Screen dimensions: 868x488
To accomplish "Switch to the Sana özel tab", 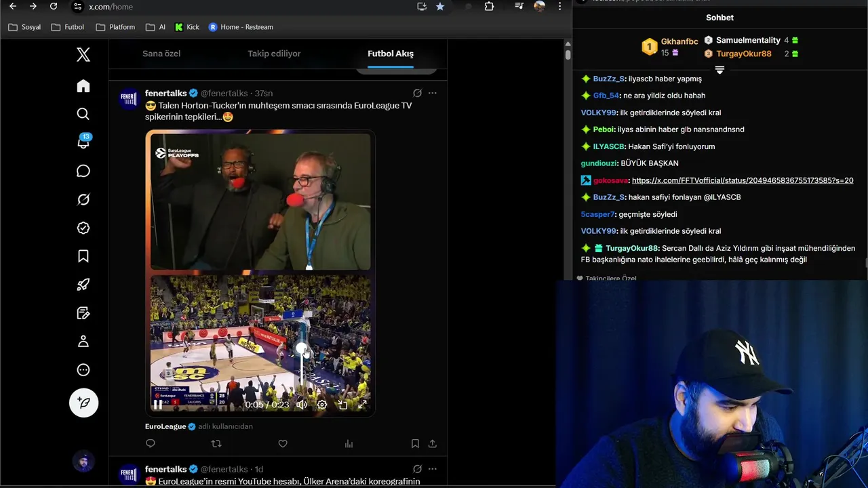I will click(161, 54).
